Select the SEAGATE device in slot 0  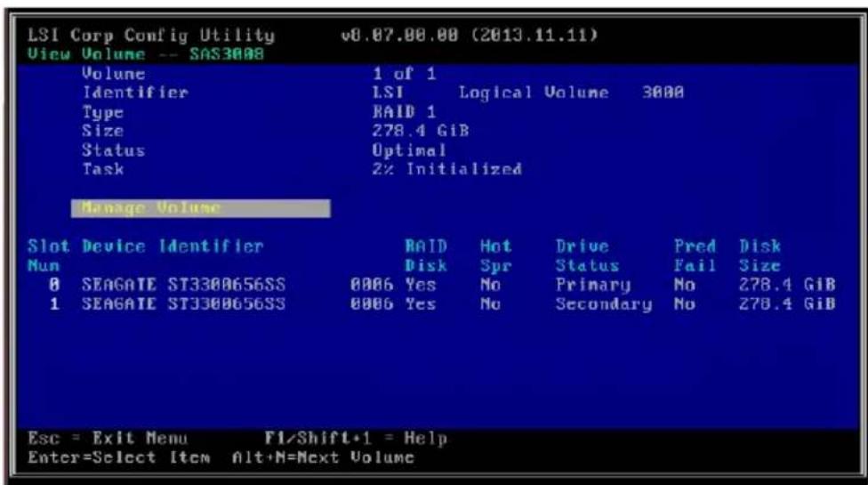(x=184, y=285)
